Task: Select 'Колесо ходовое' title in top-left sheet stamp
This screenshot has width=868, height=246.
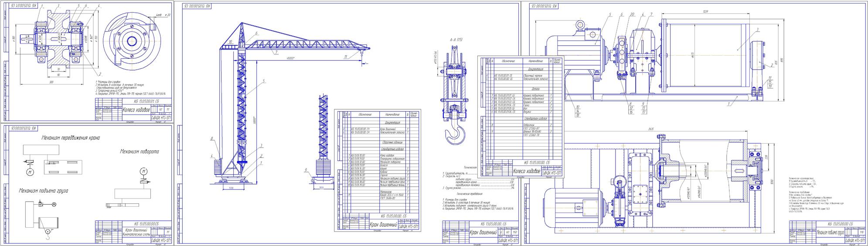Action: (137, 111)
